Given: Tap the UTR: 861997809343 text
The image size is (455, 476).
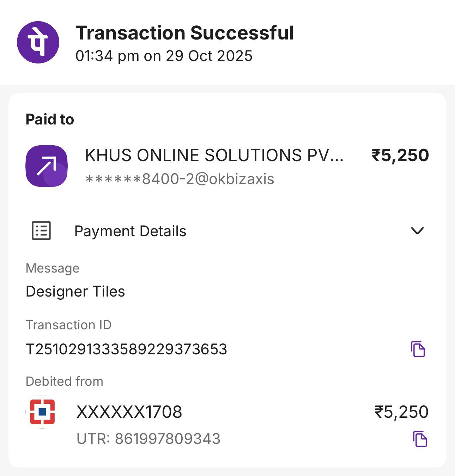Looking at the screenshot, I should pyautogui.click(x=148, y=439).
